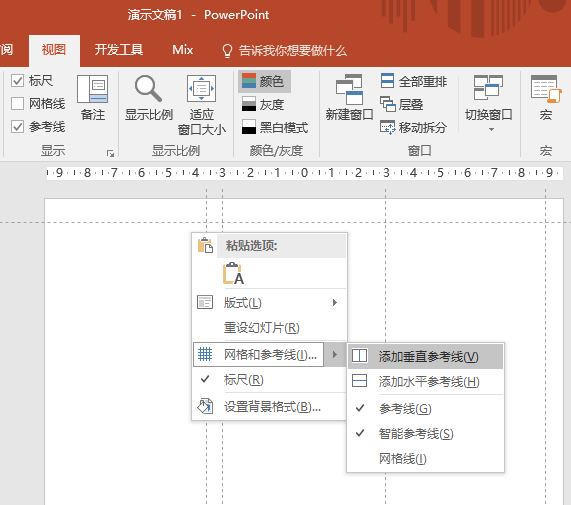Viewport: 571px width, 505px height.
Task: Open the 显示比例 zoom magnifier tool
Action: 148,89
